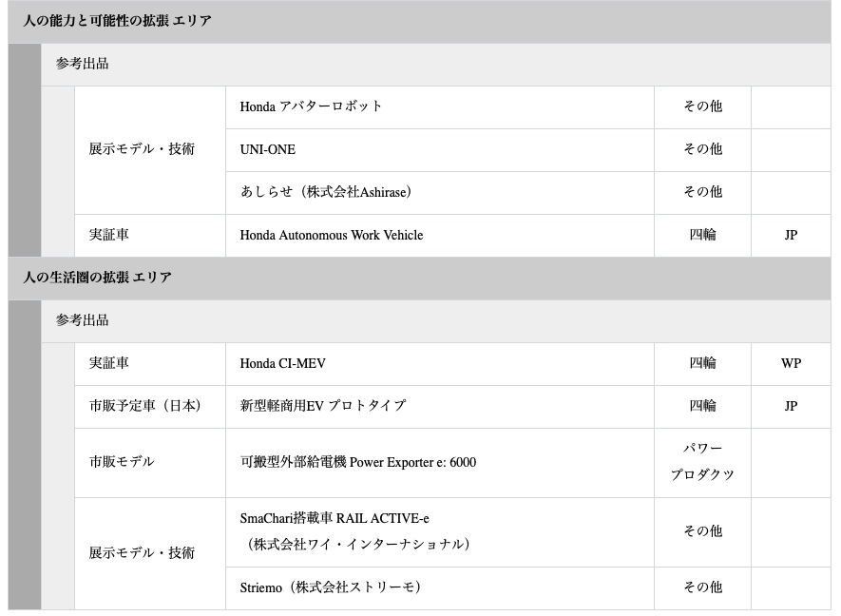Click the パワープロダクツ category cell
The height and width of the screenshot is (616, 841).
click(702, 462)
